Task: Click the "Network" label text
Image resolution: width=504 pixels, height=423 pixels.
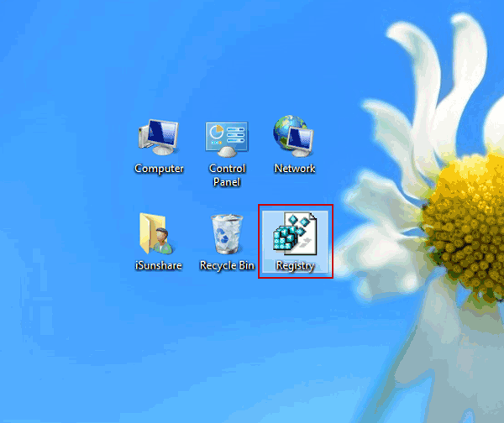Action: pyautogui.click(x=295, y=169)
